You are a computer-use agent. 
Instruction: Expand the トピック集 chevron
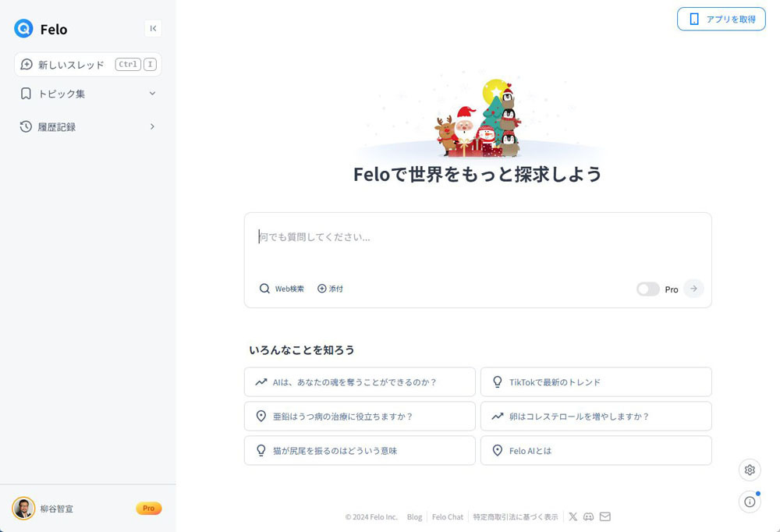pos(152,94)
